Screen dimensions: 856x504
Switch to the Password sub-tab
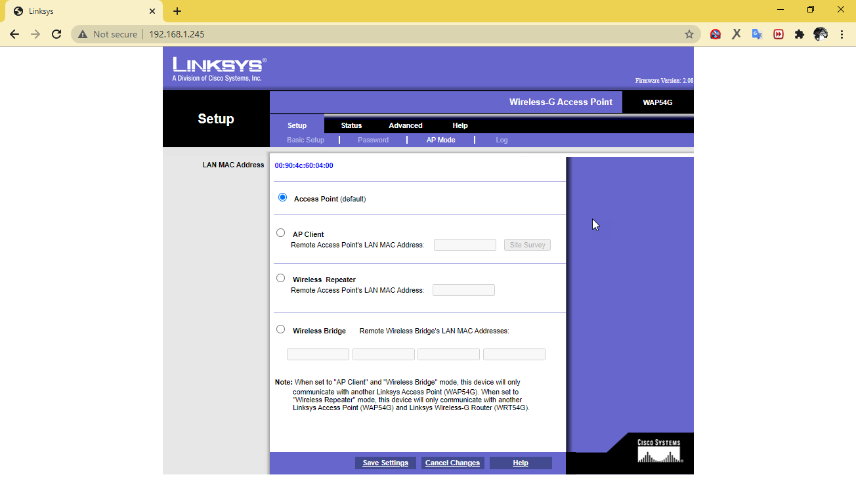(373, 140)
